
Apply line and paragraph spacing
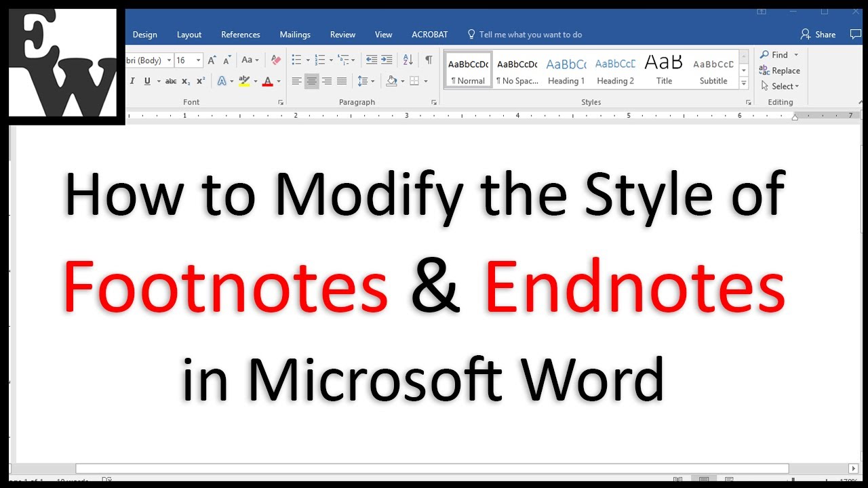click(363, 81)
